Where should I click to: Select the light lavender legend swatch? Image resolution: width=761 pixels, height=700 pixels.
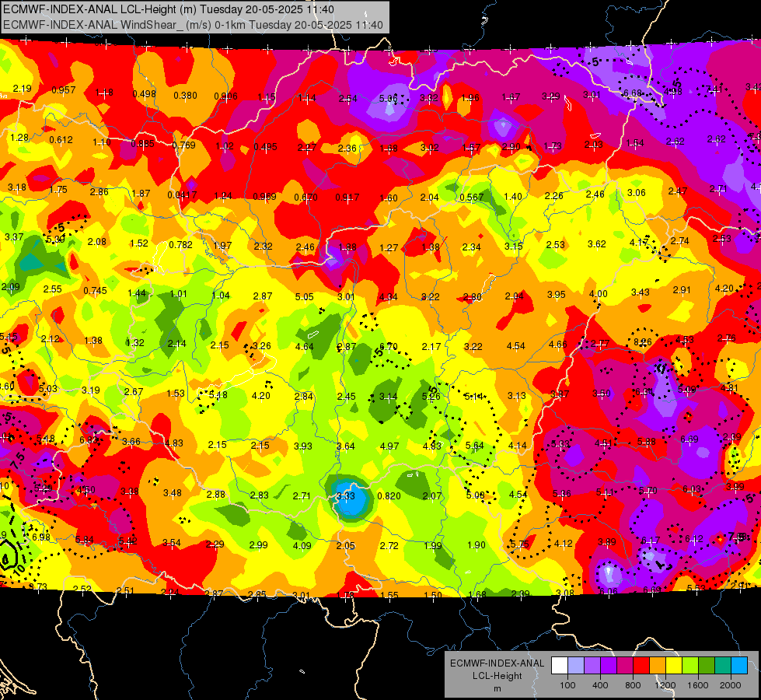(x=575, y=666)
